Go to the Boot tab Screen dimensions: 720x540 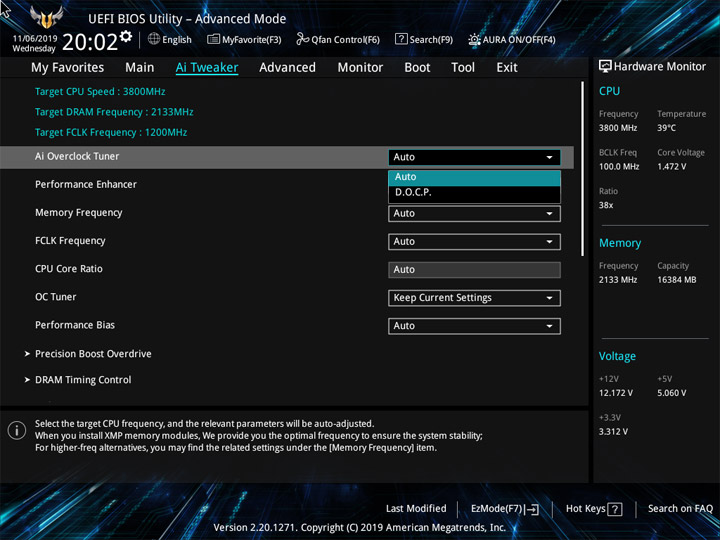417,68
